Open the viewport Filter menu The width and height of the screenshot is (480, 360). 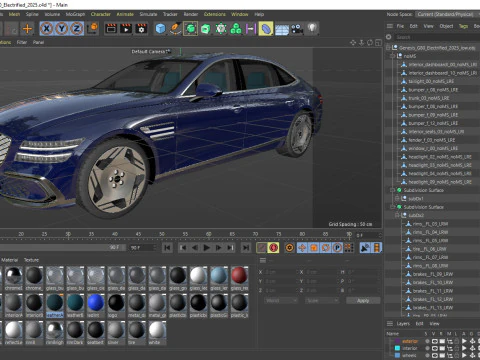pyautogui.click(x=22, y=42)
